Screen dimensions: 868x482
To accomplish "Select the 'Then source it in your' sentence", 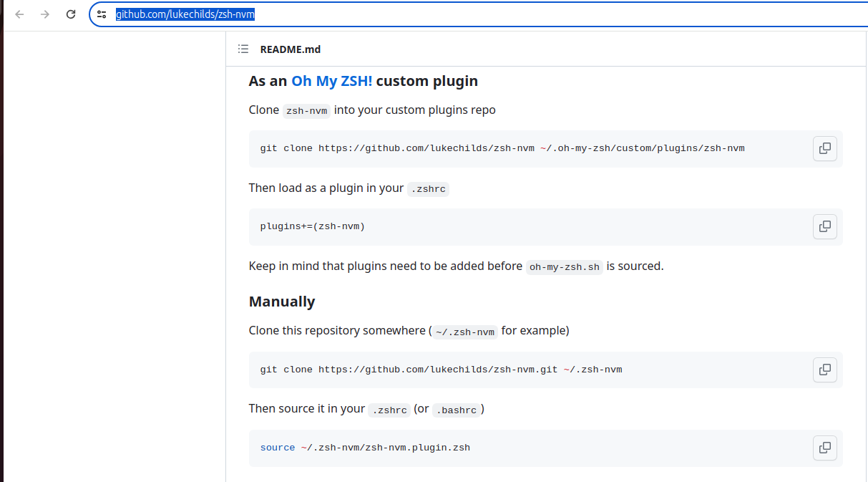I will [x=366, y=409].
